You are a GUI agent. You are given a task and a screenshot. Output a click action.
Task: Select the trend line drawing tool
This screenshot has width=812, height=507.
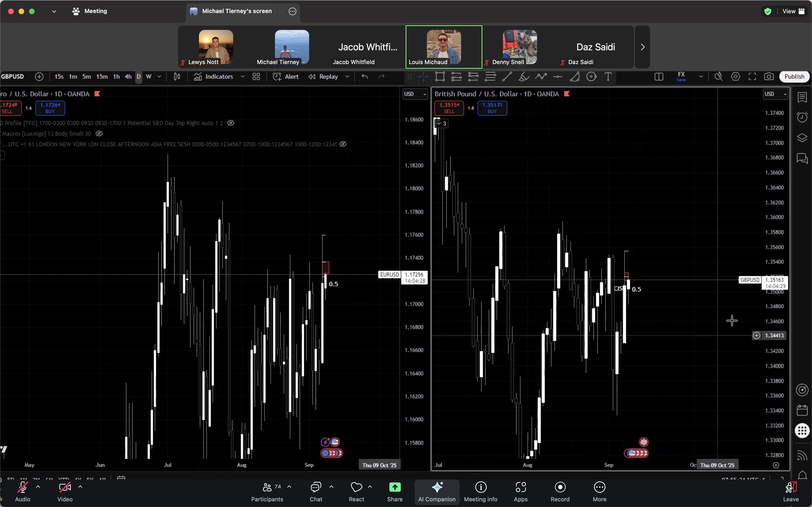[x=507, y=77]
